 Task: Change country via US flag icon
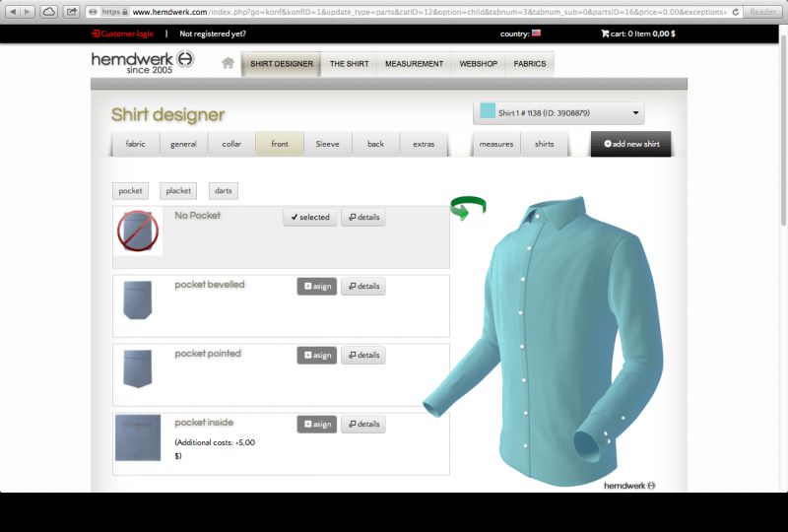536,33
